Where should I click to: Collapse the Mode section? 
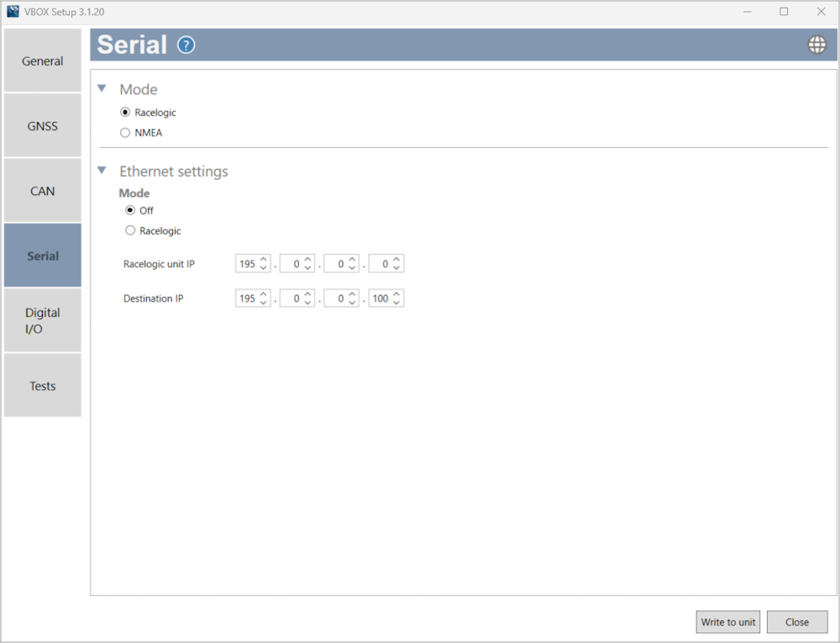coord(102,89)
